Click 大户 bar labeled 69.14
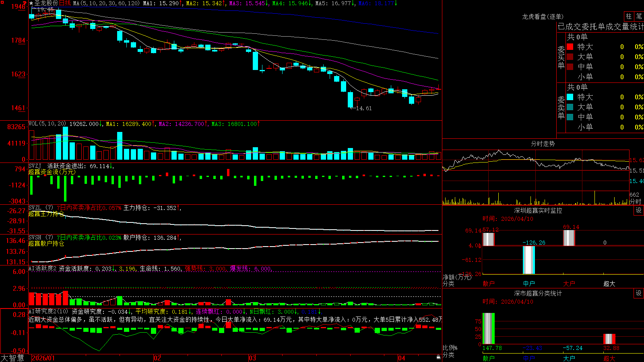The image size is (644, 362). coord(569,238)
